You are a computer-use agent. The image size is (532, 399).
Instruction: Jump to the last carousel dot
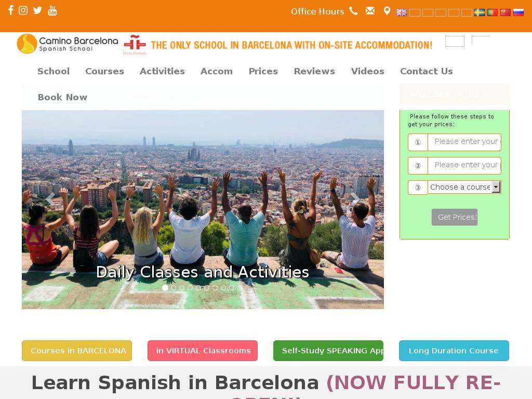point(240,288)
